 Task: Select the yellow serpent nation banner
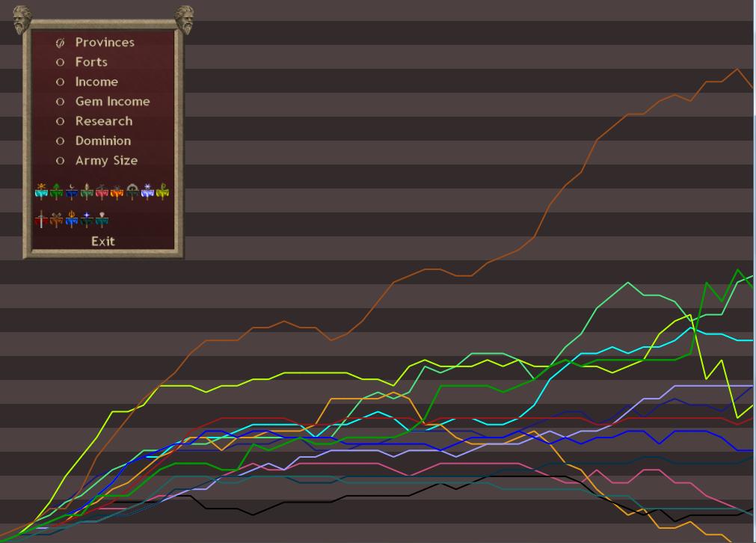162,192
